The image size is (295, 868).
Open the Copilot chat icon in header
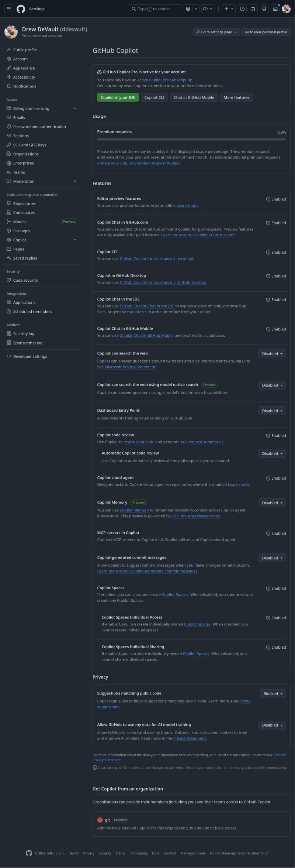[188, 9]
